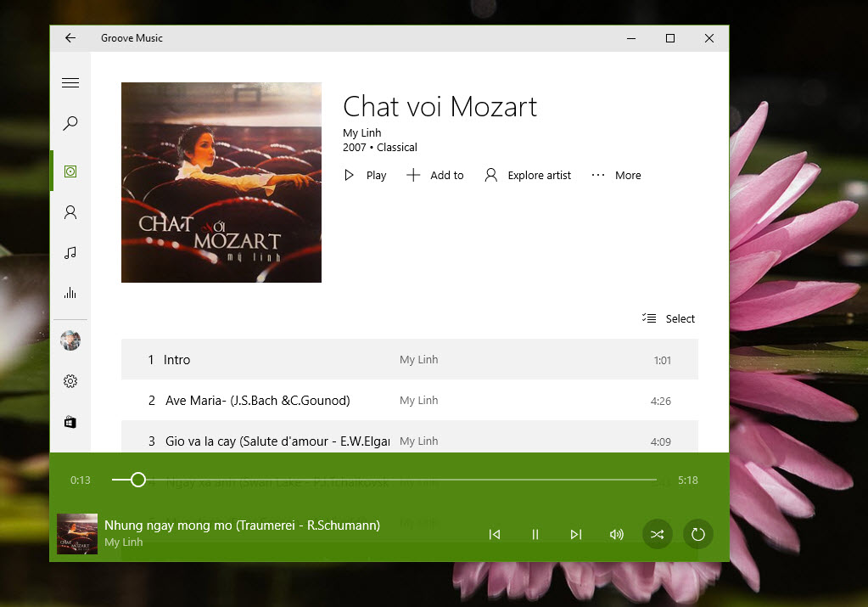The height and width of the screenshot is (607, 868).
Task: Select the Albums view icon
Action: tap(70, 170)
